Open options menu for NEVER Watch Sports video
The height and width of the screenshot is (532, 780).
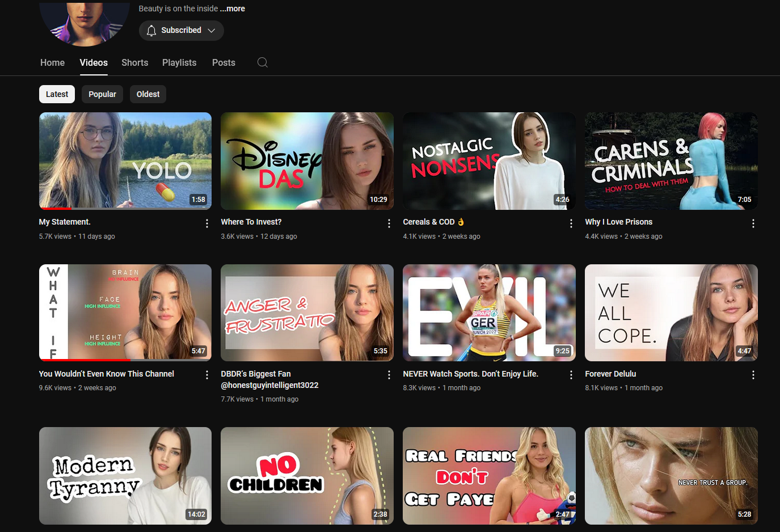pyautogui.click(x=571, y=375)
